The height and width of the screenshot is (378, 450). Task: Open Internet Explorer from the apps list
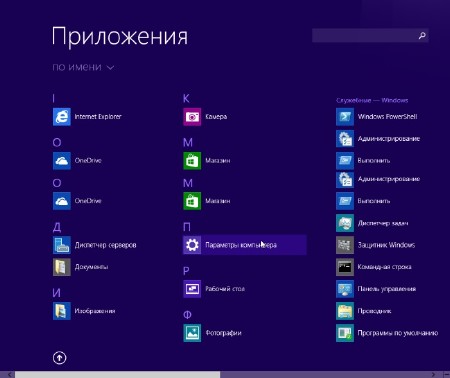click(87, 117)
